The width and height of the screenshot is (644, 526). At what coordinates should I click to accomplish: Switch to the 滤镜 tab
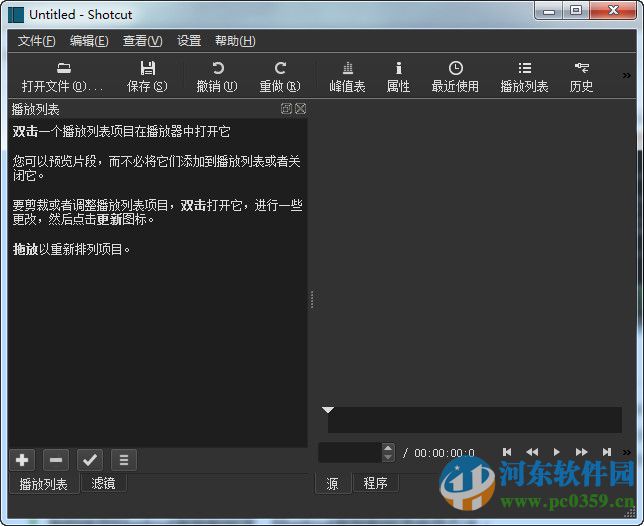(104, 483)
